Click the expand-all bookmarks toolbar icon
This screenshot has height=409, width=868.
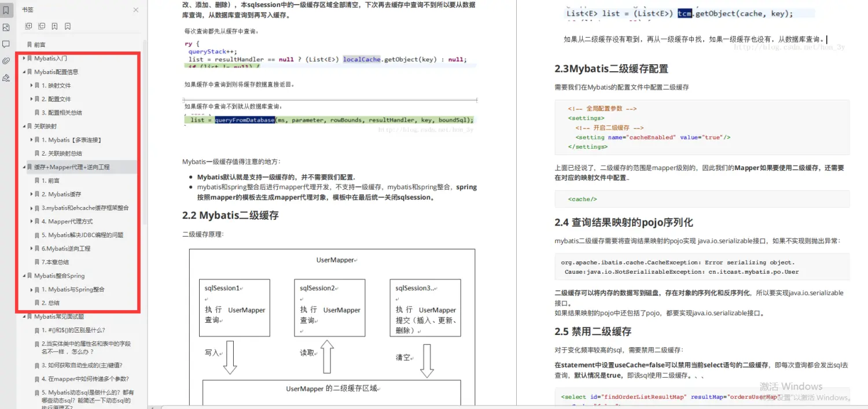click(x=28, y=26)
